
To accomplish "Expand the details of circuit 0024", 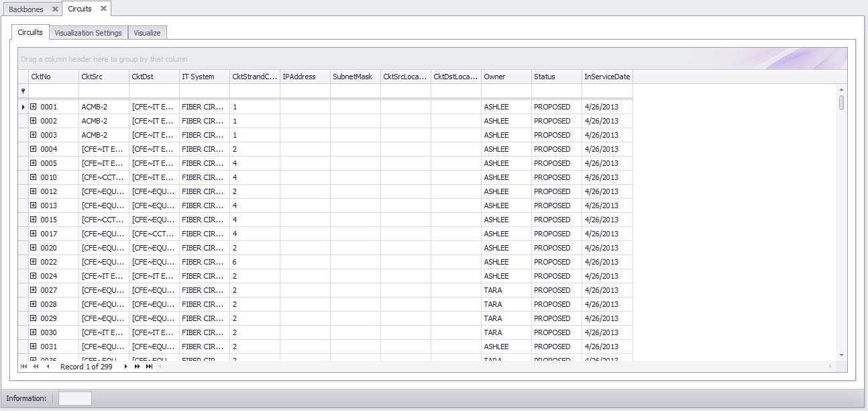I will 34,276.
